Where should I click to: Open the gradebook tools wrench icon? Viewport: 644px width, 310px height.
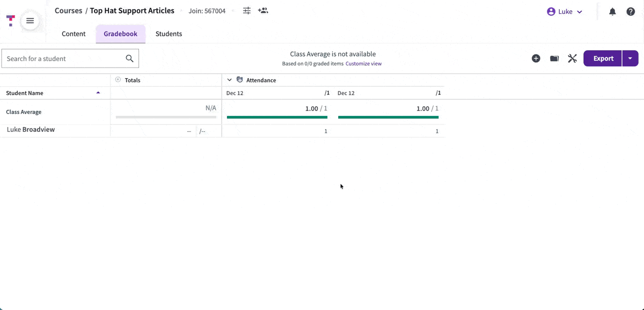tap(572, 58)
